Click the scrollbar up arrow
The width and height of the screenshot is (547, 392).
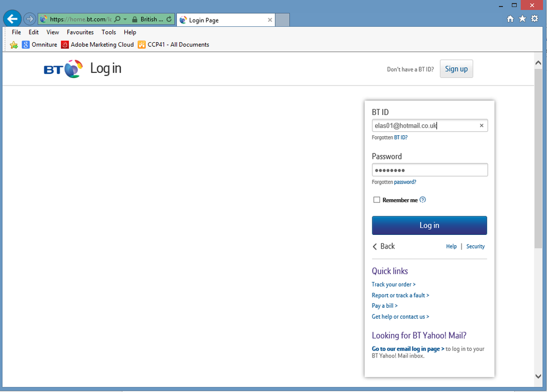[538, 63]
